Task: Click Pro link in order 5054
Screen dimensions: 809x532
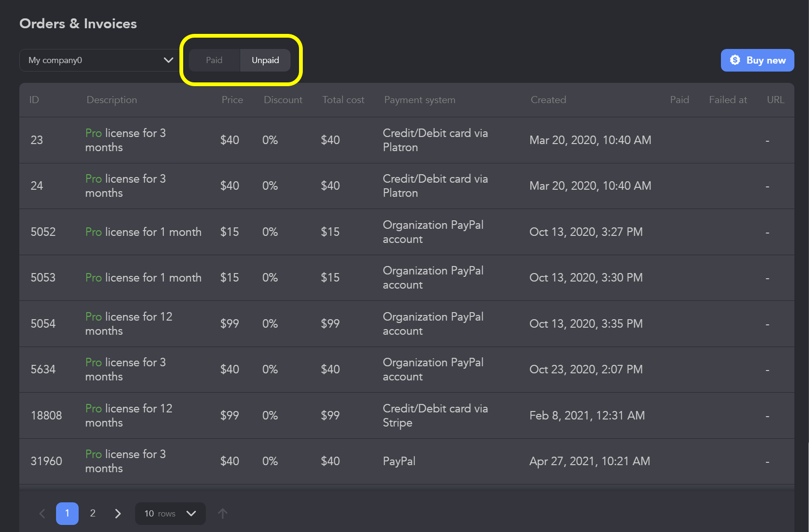Action: 93,317
